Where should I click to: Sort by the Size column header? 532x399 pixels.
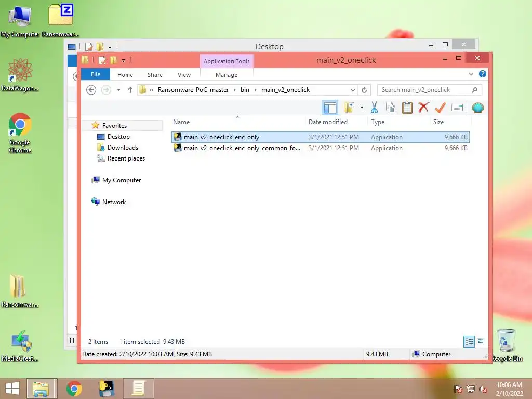coord(450,122)
